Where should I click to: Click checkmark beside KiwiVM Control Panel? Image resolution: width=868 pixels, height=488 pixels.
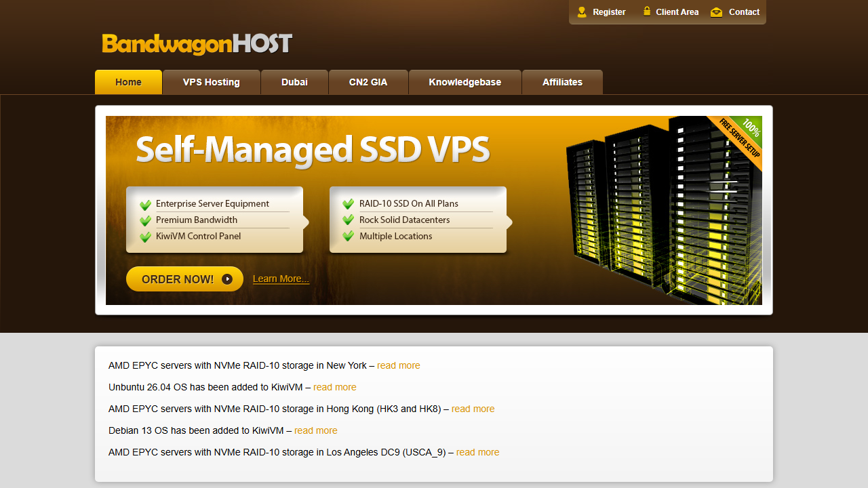(x=145, y=237)
